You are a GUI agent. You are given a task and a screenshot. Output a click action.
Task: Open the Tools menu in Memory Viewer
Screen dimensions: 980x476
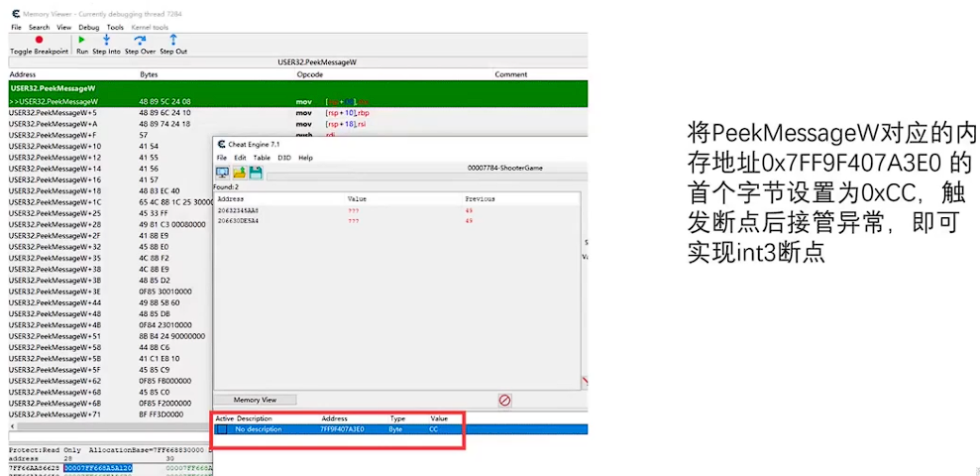click(115, 27)
